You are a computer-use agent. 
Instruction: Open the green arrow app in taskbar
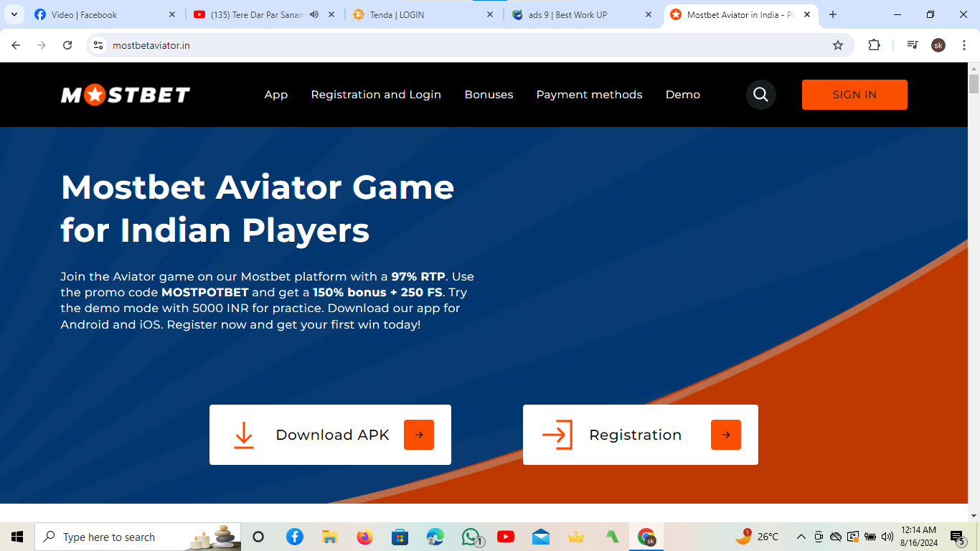(x=612, y=537)
